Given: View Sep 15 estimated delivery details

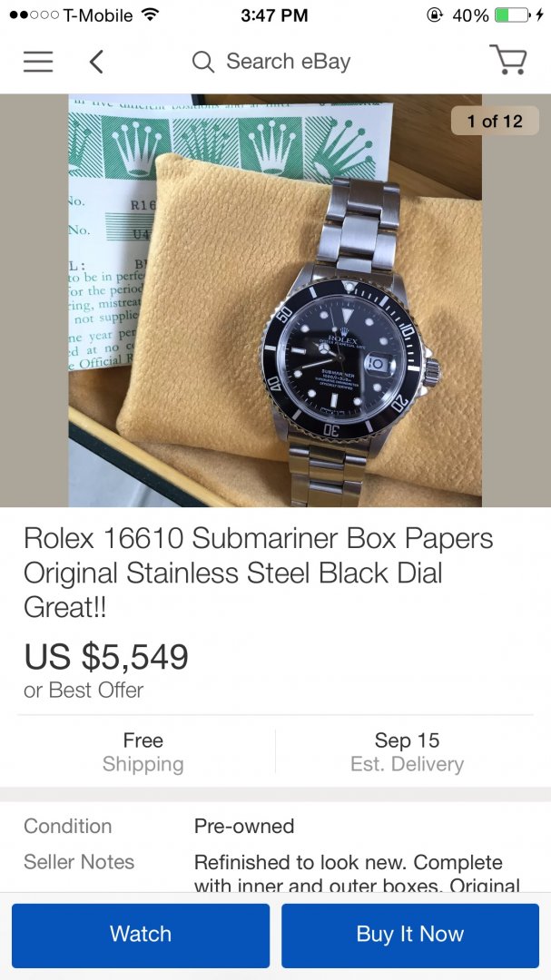Looking at the screenshot, I should pos(407,752).
